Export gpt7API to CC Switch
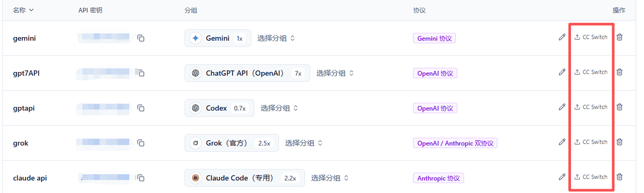644x193 pixels. coord(591,72)
